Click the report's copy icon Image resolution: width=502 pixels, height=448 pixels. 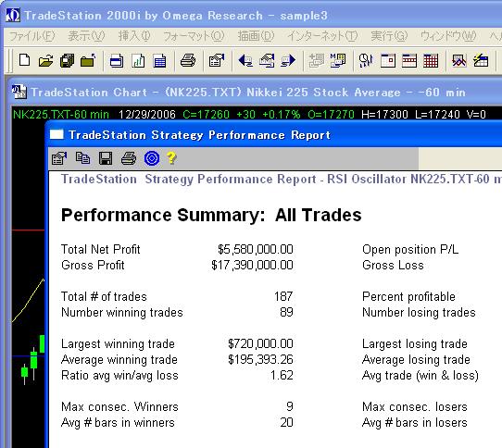[82, 158]
